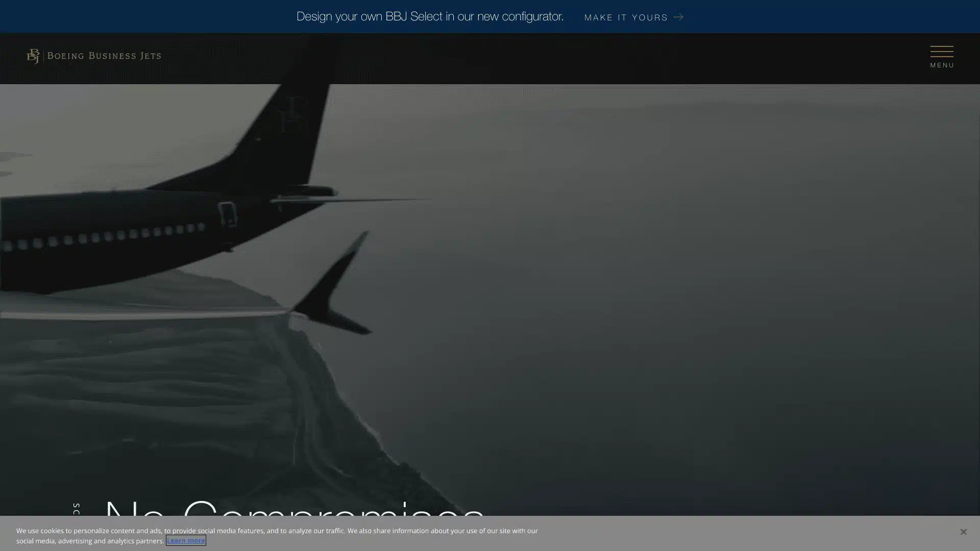Click the rear aircraft door in the image

click(228, 213)
